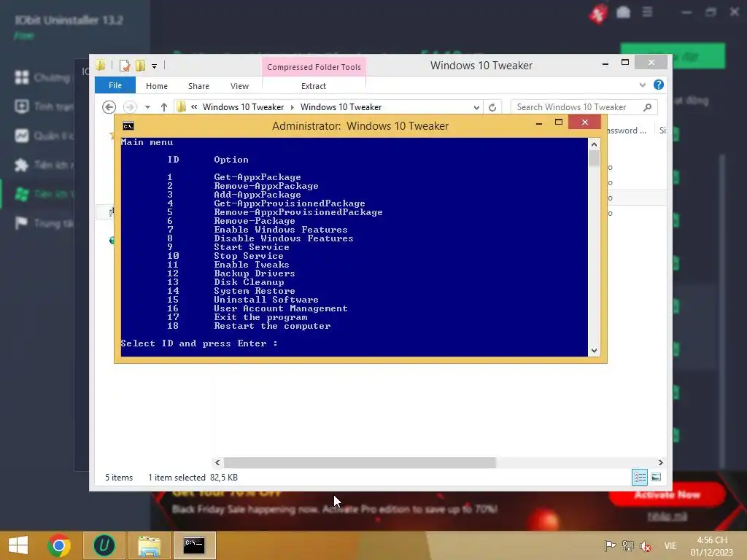Open Google Chrome from the taskbar
Viewport: 747px width, 560px height.
(x=59, y=545)
